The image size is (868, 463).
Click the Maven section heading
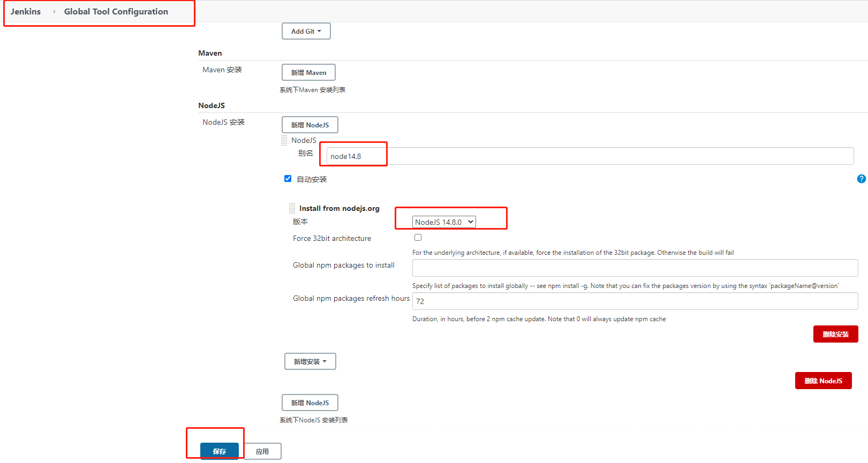(210, 53)
